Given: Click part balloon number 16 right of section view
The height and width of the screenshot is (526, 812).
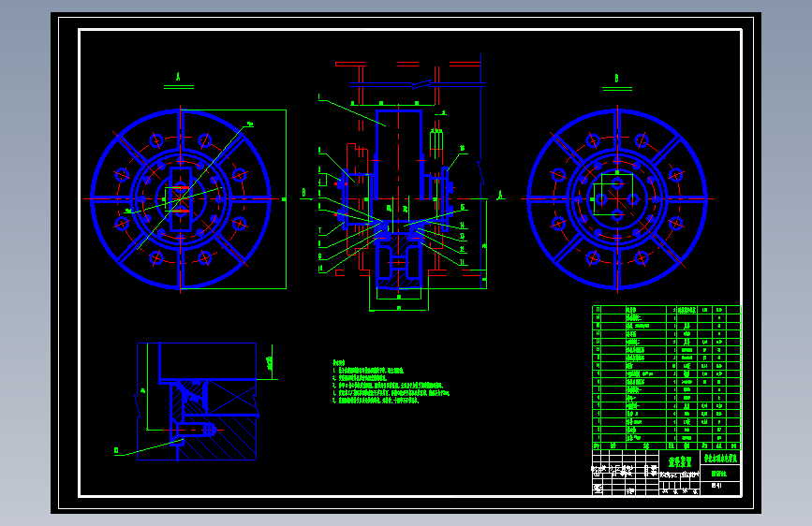Looking at the screenshot, I should point(462,148).
